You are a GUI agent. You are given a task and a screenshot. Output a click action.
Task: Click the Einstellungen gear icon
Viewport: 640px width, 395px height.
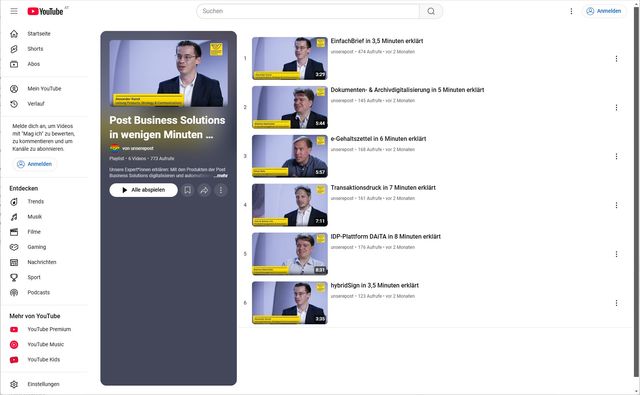click(x=14, y=384)
